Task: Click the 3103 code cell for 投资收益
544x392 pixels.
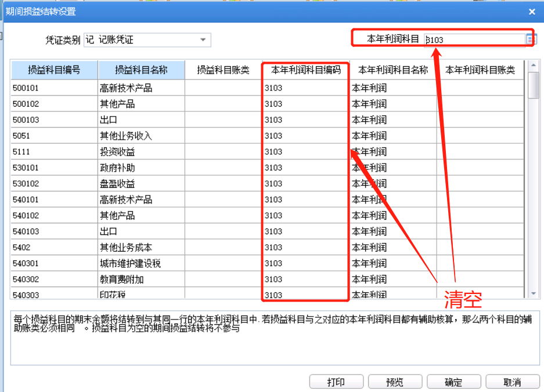Action: [x=305, y=152]
